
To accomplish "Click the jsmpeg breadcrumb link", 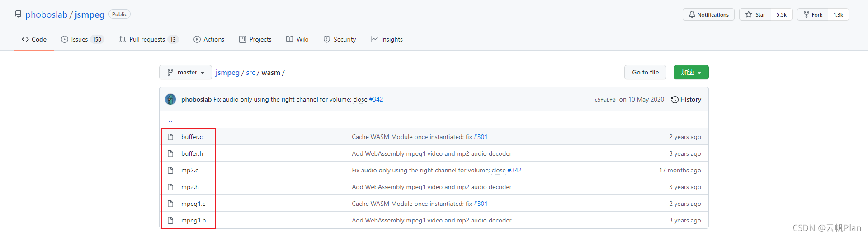I will click(x=227, y=73).
